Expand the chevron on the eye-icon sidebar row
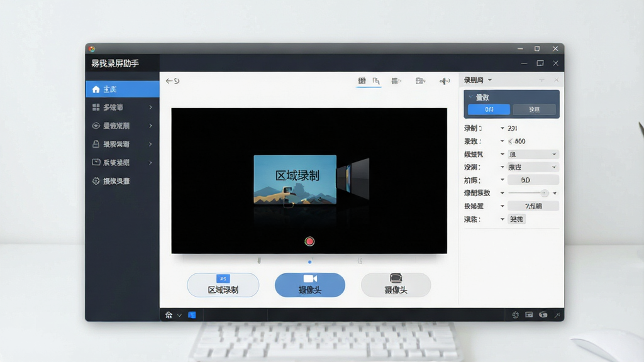Image resolution: width=644 pixels, height=362 pixels. pyautogui.click(x=151, y=126)
